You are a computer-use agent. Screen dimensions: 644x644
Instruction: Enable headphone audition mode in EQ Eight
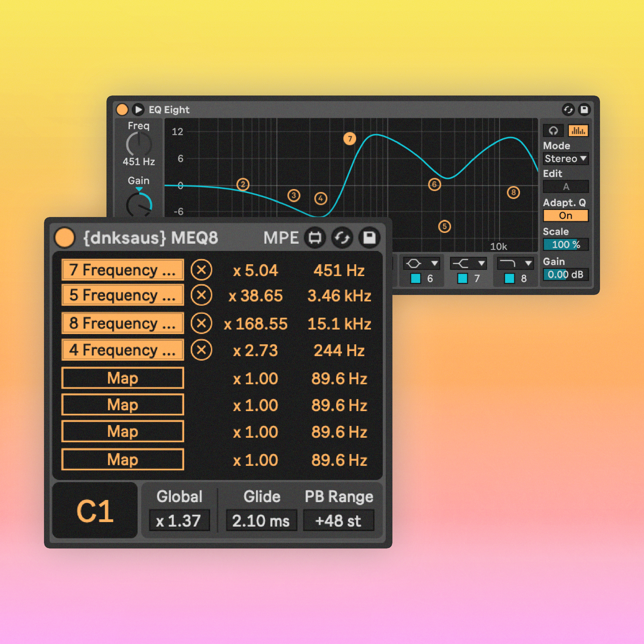(x=553, y=131)
